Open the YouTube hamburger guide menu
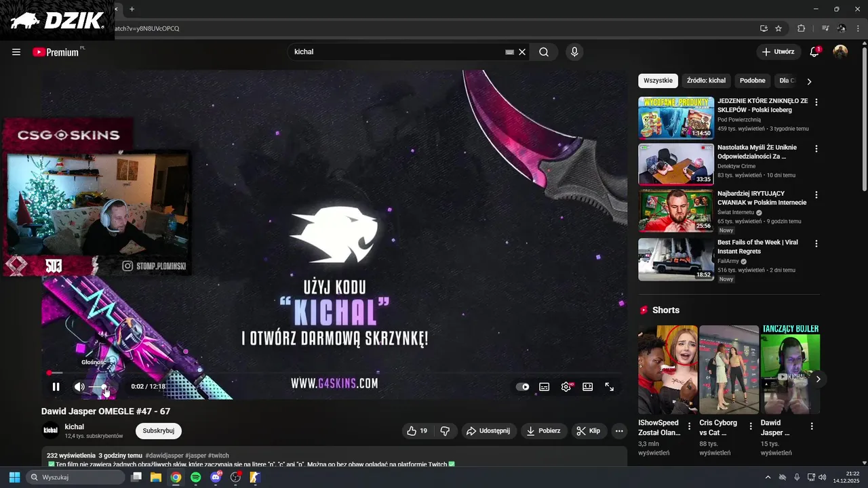The width and height of the screenshot is (868, 488). click(16, 52)
